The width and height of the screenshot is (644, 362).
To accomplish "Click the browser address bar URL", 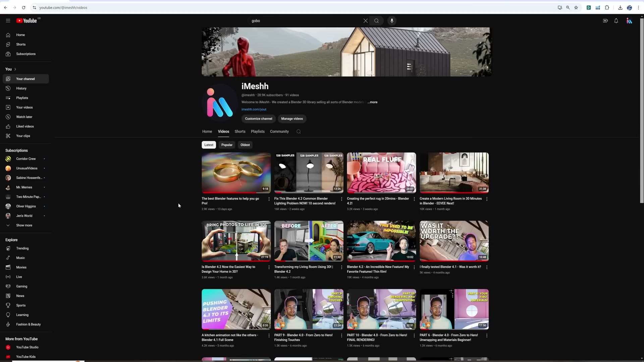I will [x=63, y=7].
